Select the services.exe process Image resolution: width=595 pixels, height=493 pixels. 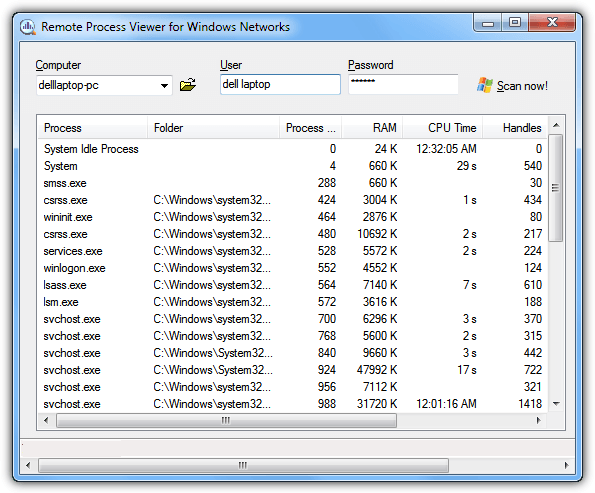click(293, 251)
